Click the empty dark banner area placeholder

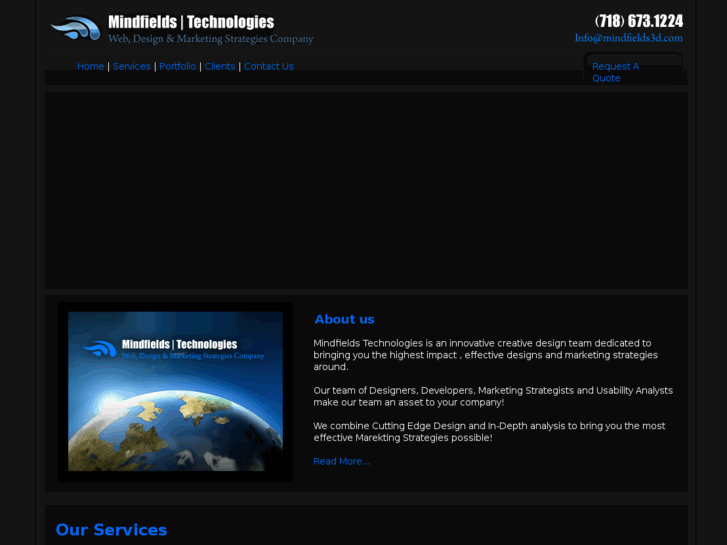(x=366, y=190)
